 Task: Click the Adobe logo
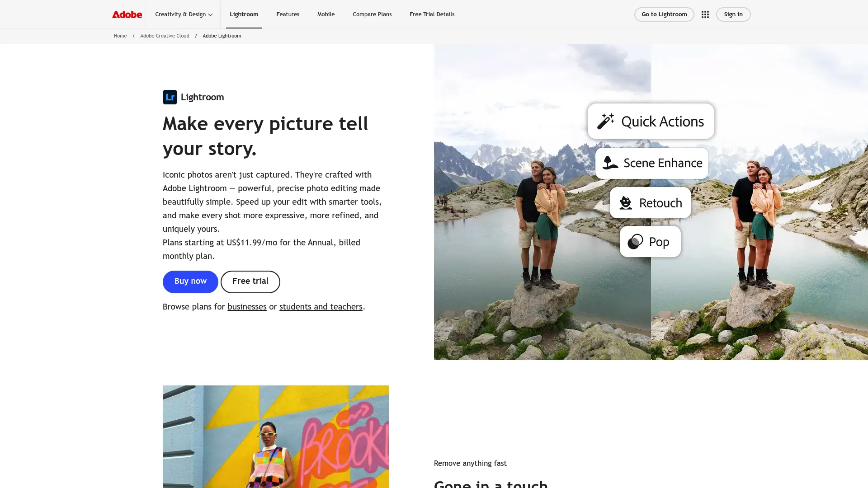(127, 14)
